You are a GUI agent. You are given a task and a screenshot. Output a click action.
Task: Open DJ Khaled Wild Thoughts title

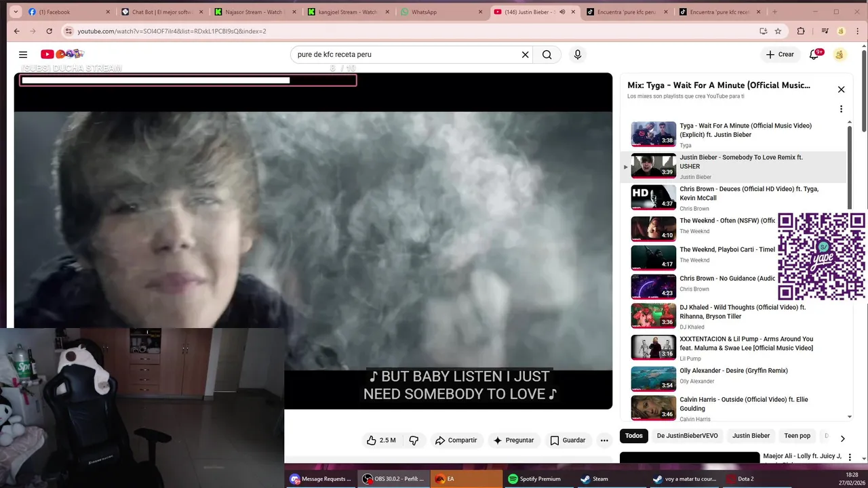pyautogui.click(x=743, y=312)
